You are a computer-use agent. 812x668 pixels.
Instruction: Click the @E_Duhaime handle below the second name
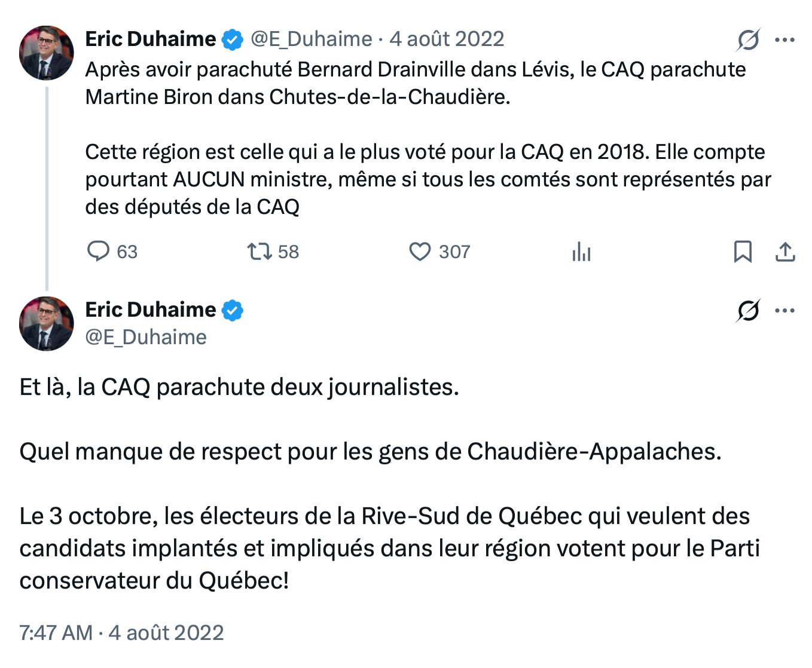[146, 337]
